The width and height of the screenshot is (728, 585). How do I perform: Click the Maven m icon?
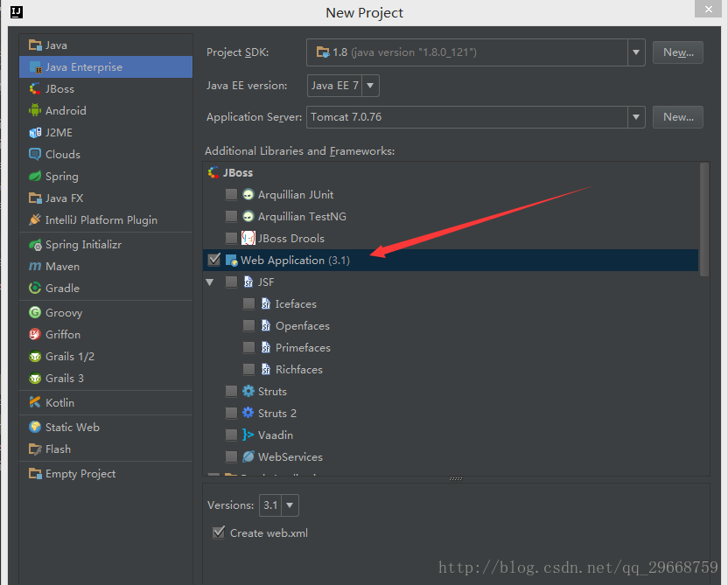35,267
